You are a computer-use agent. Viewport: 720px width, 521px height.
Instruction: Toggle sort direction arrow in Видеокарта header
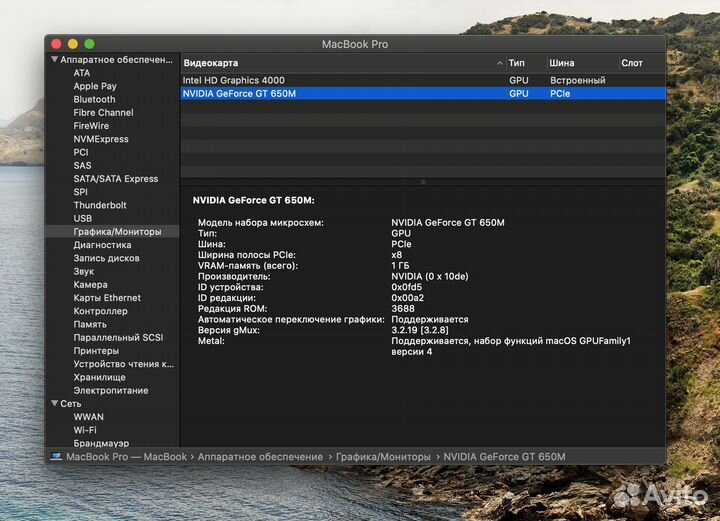500,63
